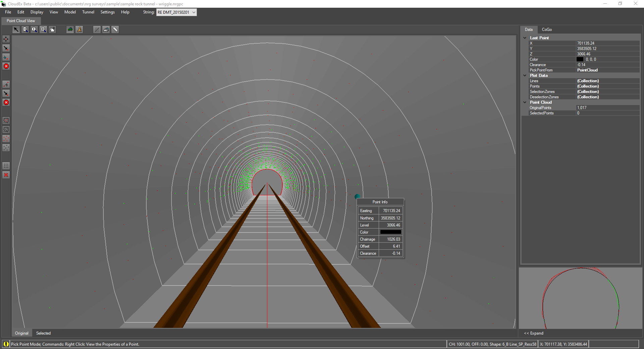The height and width of the screenshot is (349, 644).
Task: Click the tunnel cross-section preview thumbnail
Action: (x=581, y=298)
